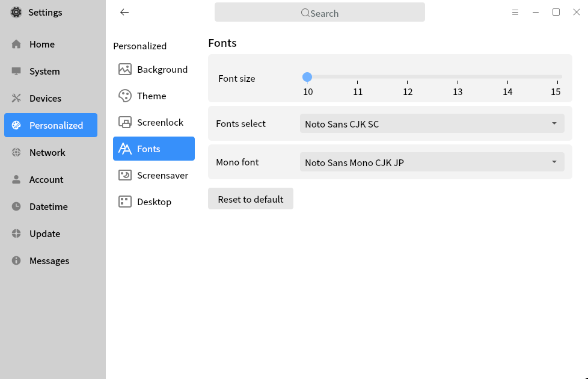Go to the Home section

pos(41,44)
